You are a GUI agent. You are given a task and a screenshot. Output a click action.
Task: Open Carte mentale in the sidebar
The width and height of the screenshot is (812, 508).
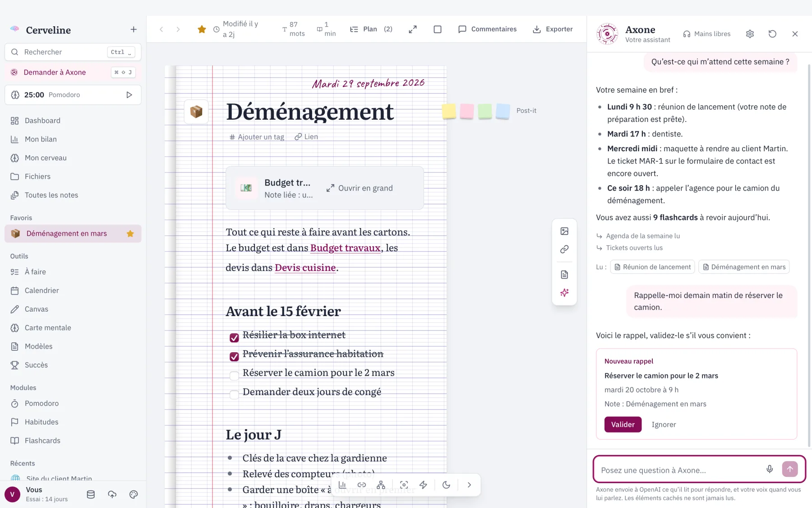point(73,328)
